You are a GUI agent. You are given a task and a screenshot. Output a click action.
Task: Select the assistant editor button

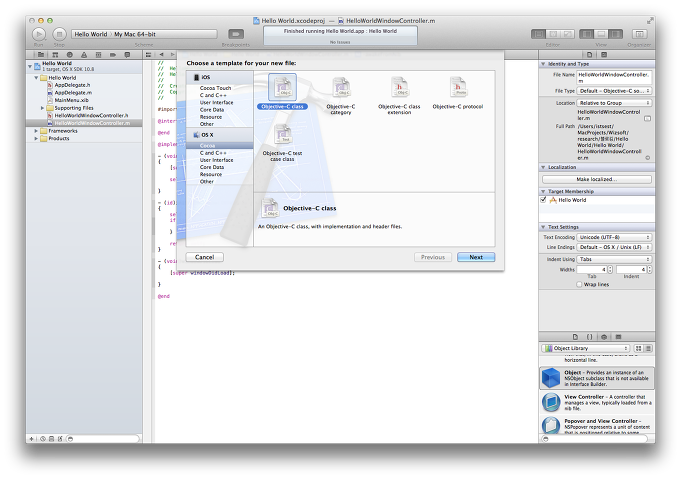[x=553, y=34]
